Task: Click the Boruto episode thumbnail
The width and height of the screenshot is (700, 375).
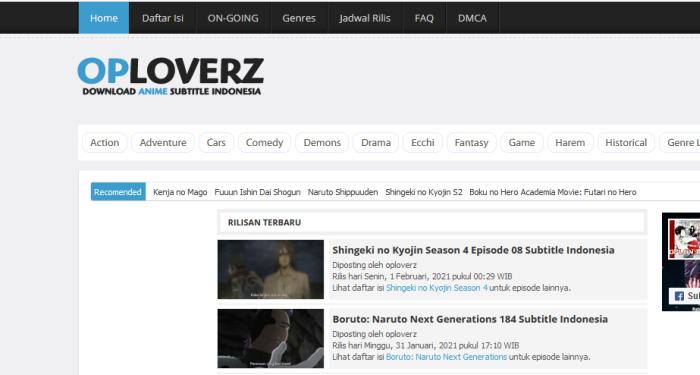Action: tap(271, 338)
